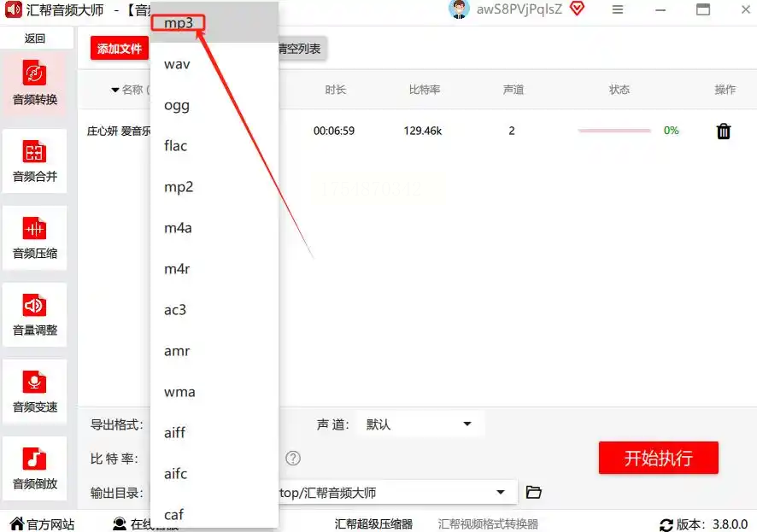
Task: Open the Audio Merge (音频合并) tool
Action: [35, 161]
